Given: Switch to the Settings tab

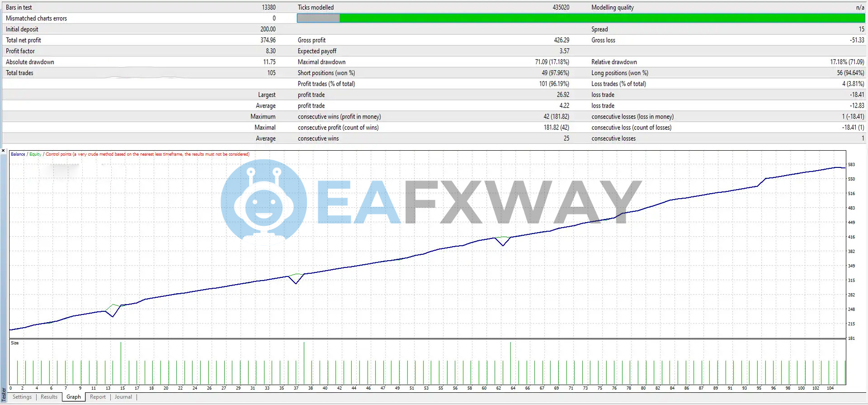Looking at the screenshot, I should click(x=22, y=397).
